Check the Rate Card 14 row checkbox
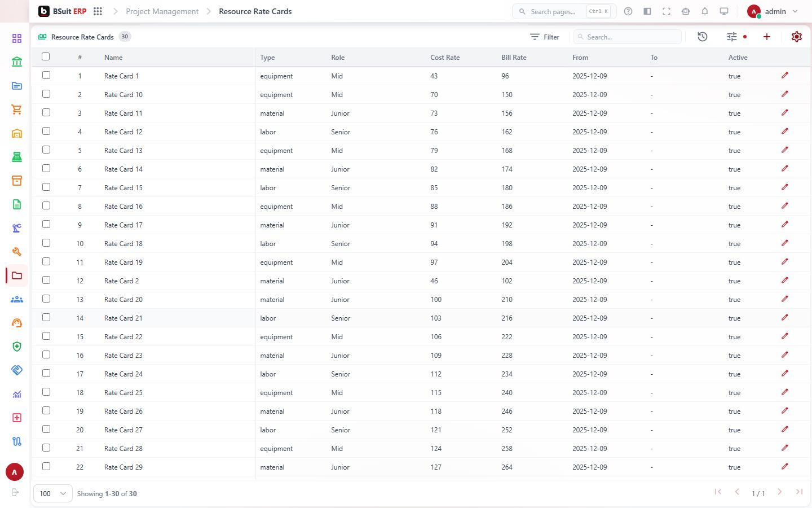812x508 pixels. (x=46, y=168)
